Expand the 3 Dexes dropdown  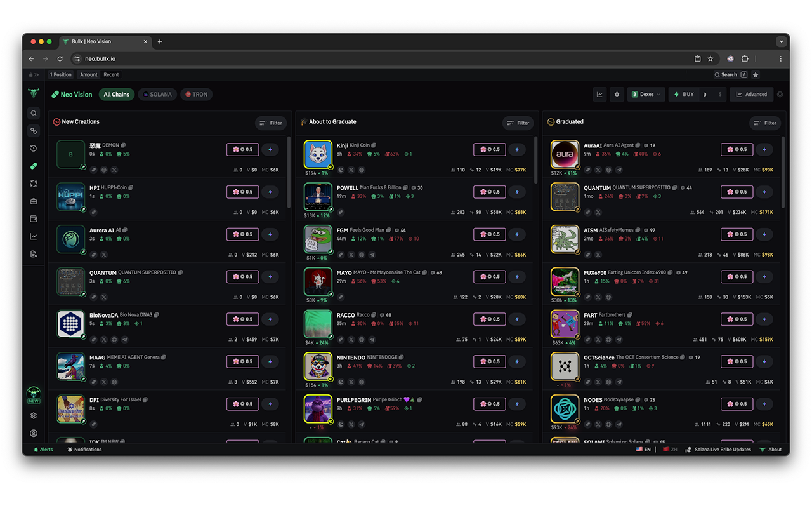tap(646, 94)
